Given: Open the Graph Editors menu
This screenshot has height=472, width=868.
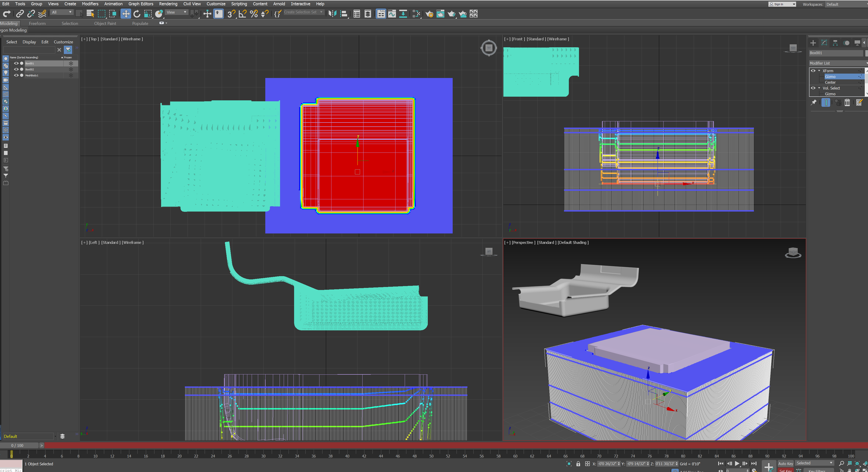Looking at the screenshot, I should (x=141, y=4).
